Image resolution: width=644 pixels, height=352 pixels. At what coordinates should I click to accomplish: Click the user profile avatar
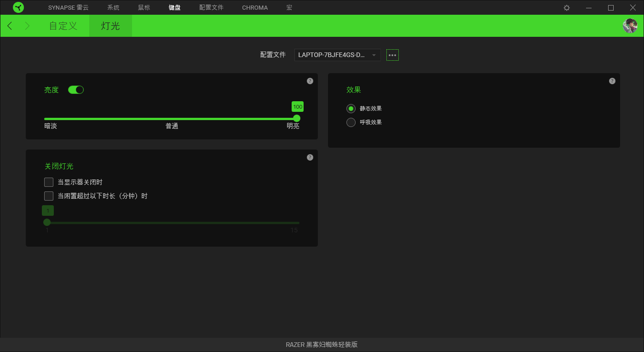[630, 26]
